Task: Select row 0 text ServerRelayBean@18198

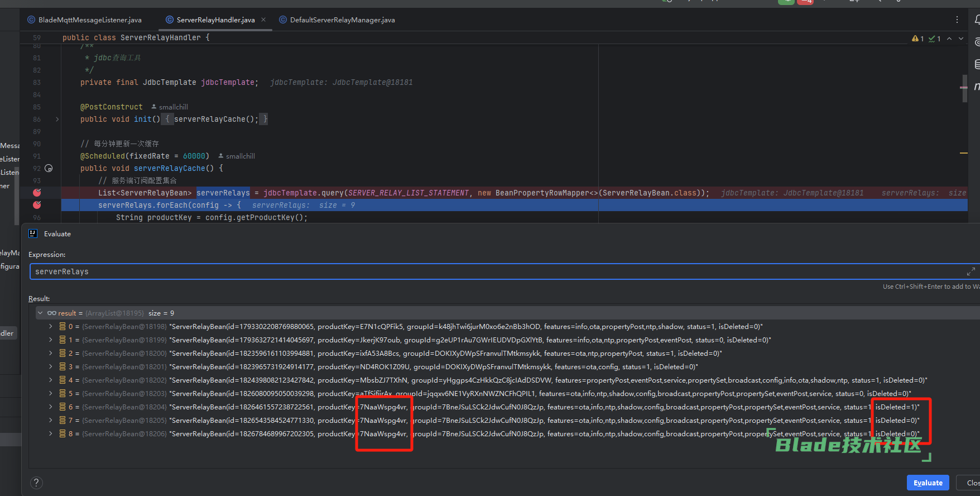Action: coord(124,326)
